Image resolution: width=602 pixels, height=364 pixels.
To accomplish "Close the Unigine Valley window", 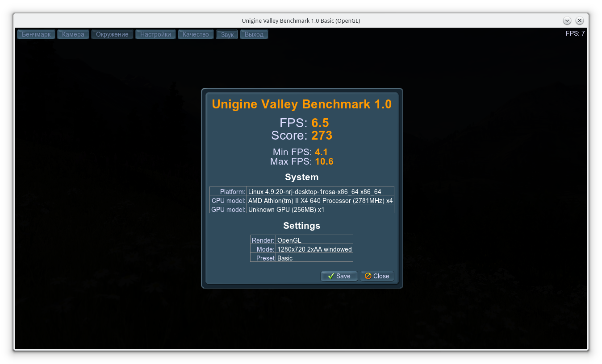I will 580,21.
